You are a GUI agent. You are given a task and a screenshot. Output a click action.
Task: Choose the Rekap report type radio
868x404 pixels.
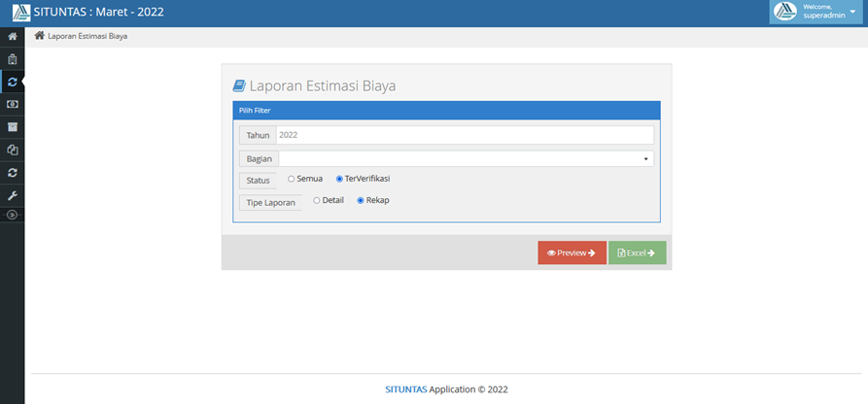tap(361, 200)
